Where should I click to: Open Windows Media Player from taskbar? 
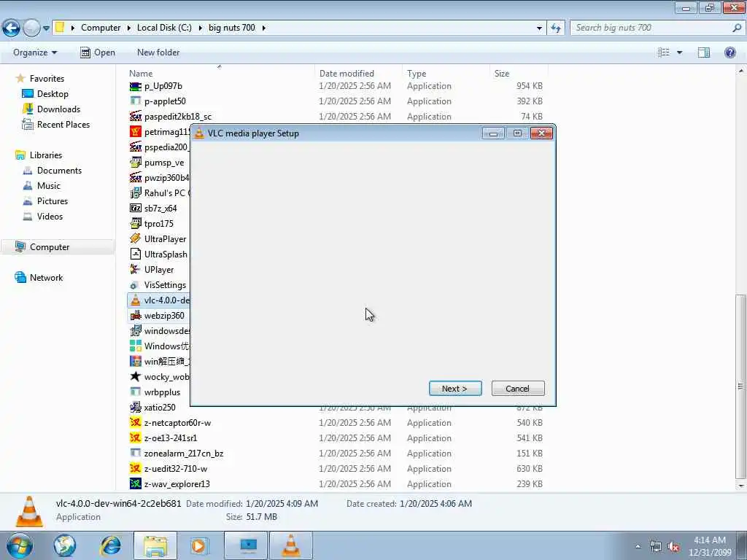(x=198, y=545)
